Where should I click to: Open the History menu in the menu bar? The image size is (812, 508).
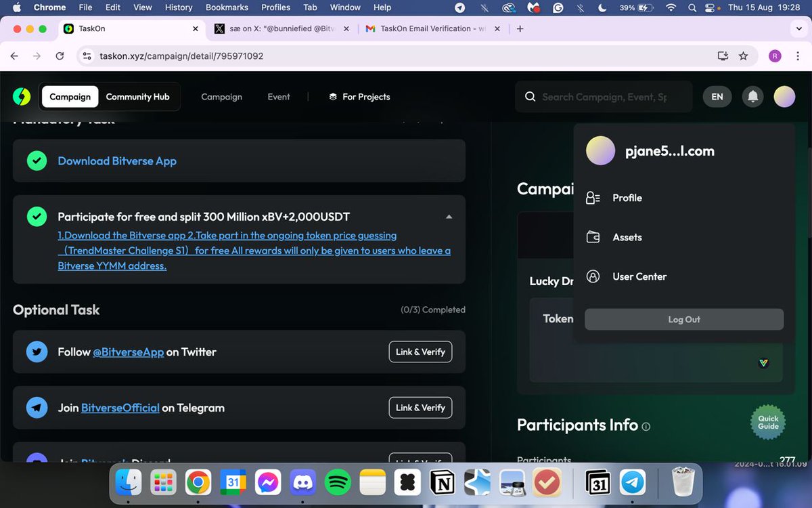pos(179,7)
